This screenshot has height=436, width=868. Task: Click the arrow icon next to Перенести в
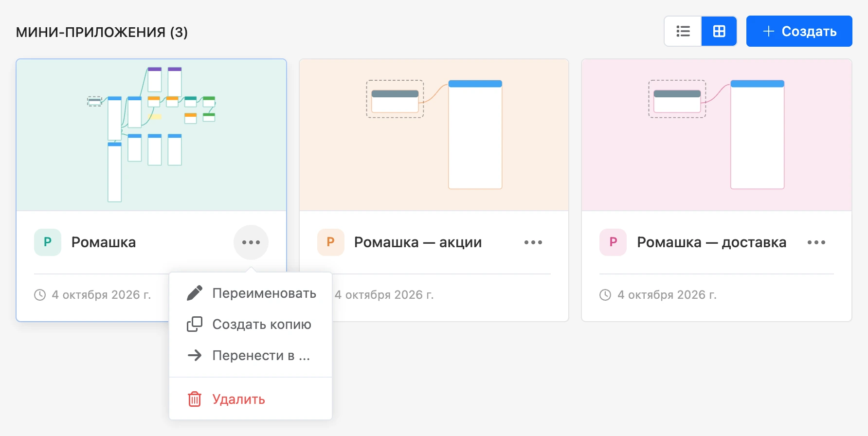pos(195,355)
